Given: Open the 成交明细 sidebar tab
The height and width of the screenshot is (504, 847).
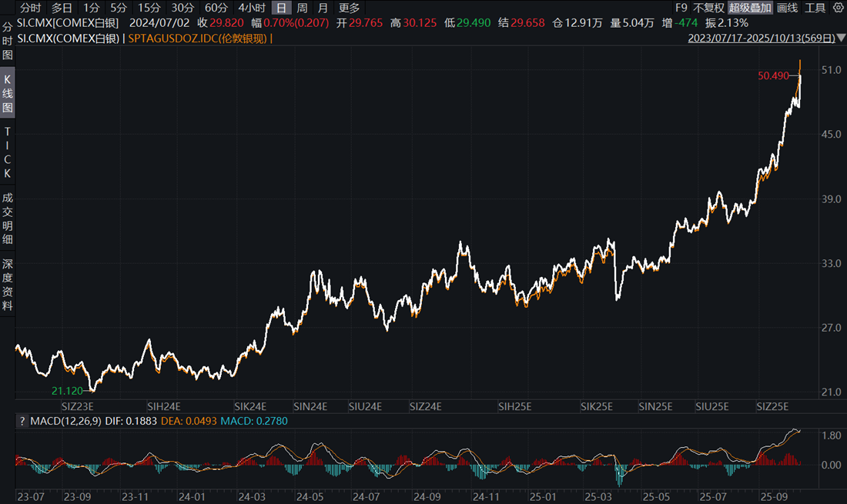Looking at the screenshot, I should pyautogui.click(x=8, y=219).
